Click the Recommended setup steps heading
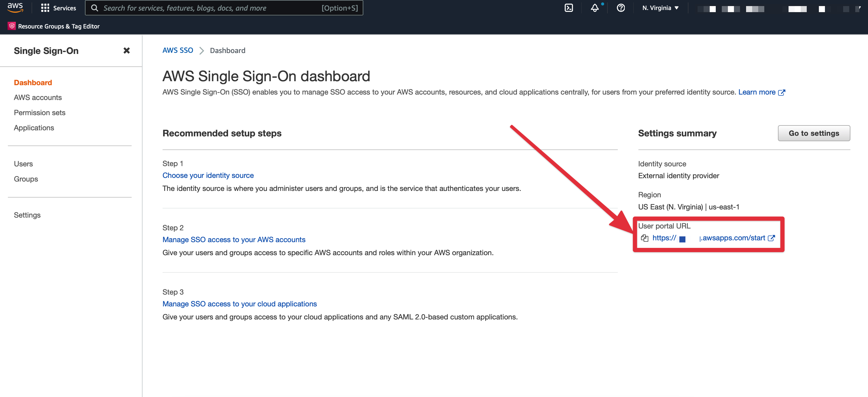 pos(222,133)
